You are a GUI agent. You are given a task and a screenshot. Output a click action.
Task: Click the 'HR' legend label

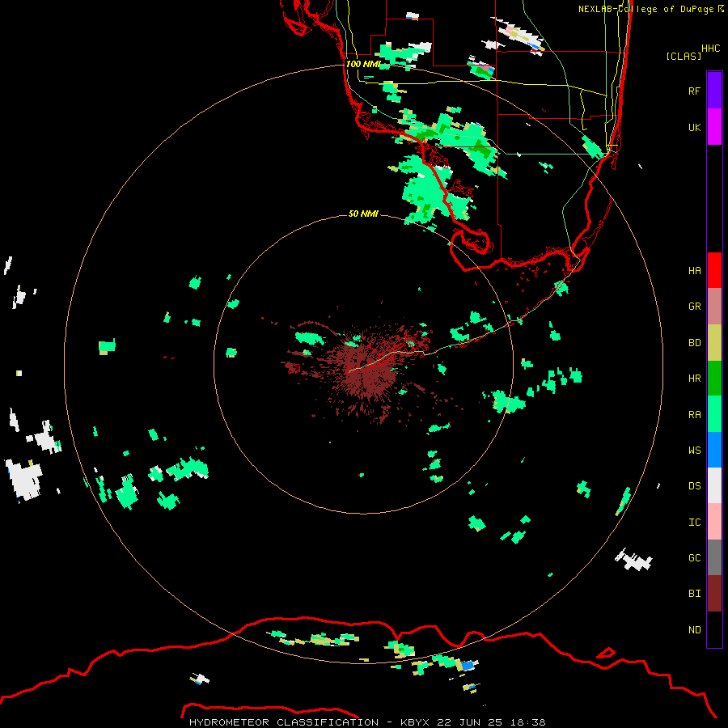[x=694, y=379]
